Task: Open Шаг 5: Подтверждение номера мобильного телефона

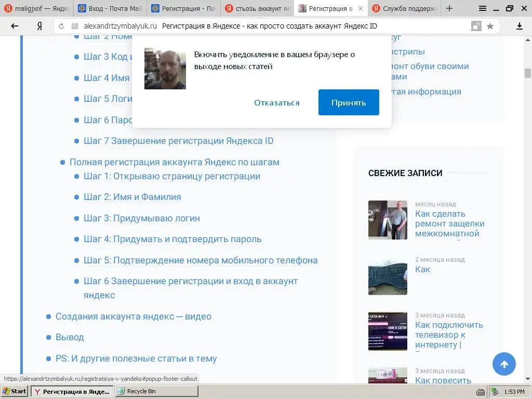Action: click(x=201, y=260)
